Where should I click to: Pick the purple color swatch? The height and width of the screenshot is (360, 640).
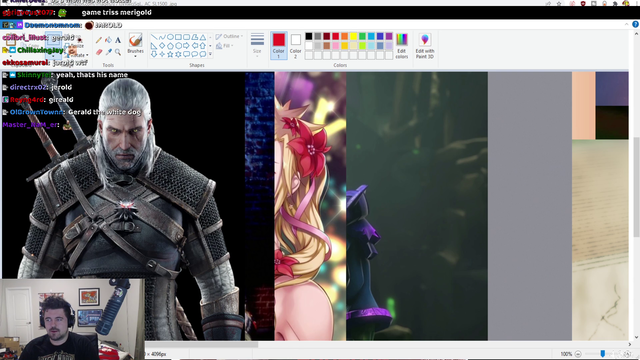[389, 37]
